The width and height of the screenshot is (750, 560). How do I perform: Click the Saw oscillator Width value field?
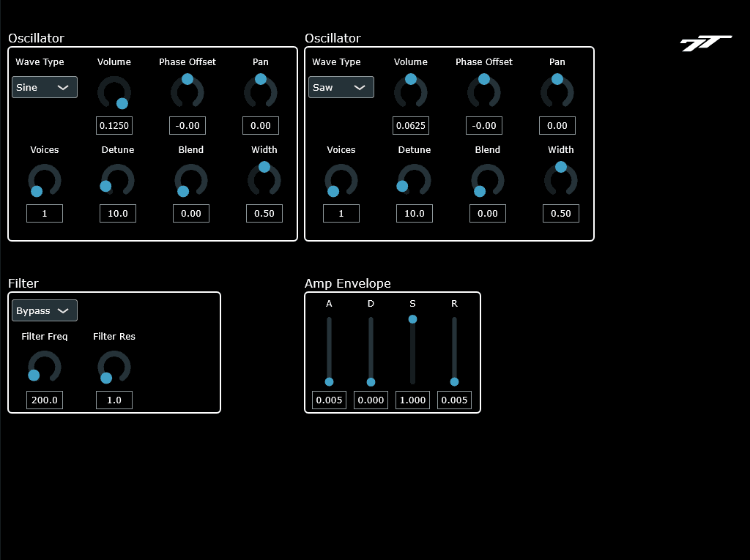point(560,213)
